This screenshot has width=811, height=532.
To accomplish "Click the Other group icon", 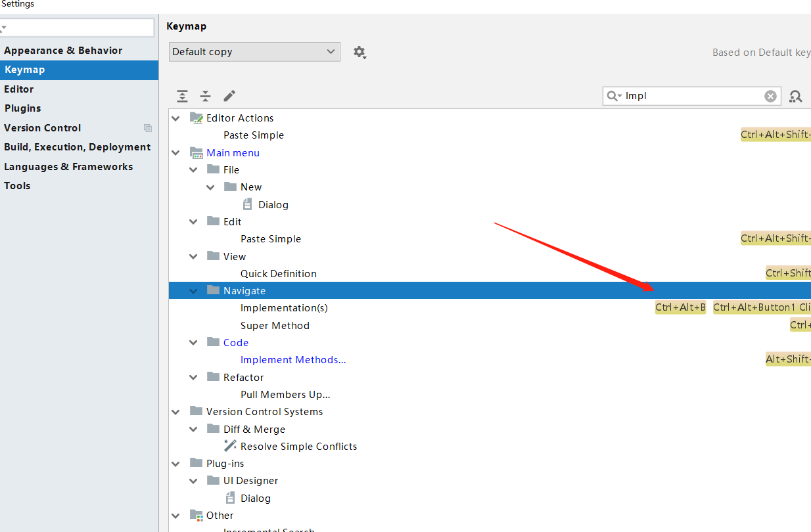I will [x=196, y=515].
